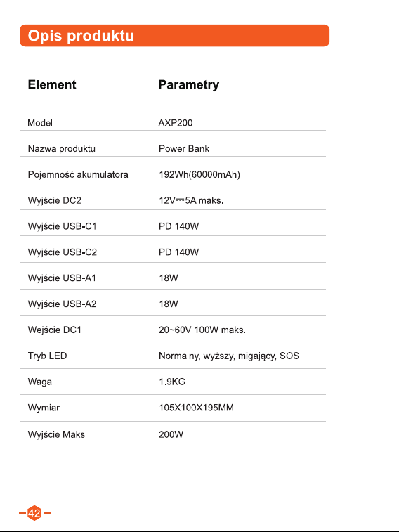Click the Tryb LED modes description text
Image resolution: width=399 pixels, height=532 pixels.
(x=229, y=356)
